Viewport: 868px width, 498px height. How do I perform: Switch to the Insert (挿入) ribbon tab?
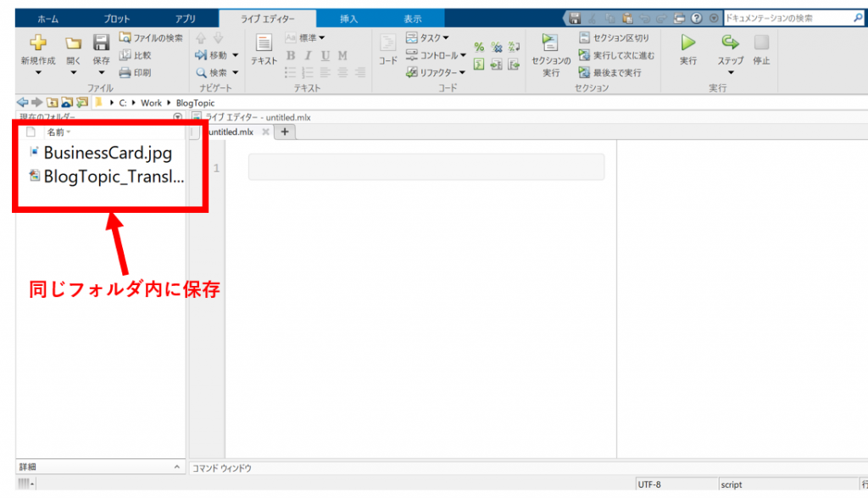click(348, 19)
